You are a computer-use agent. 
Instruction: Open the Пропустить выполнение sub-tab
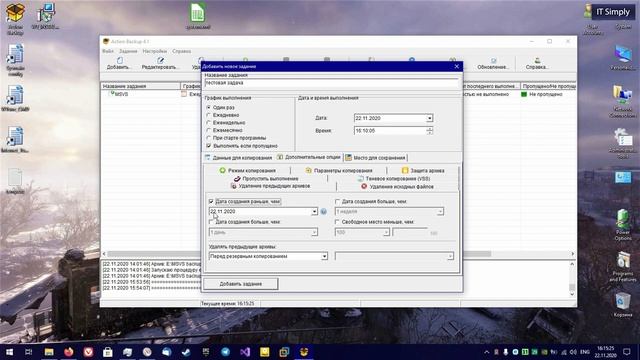click(266, 179)
